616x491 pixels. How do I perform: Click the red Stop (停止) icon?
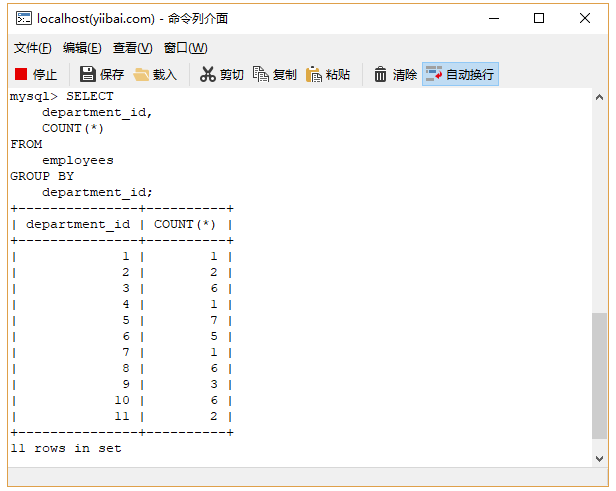point(21,74)
